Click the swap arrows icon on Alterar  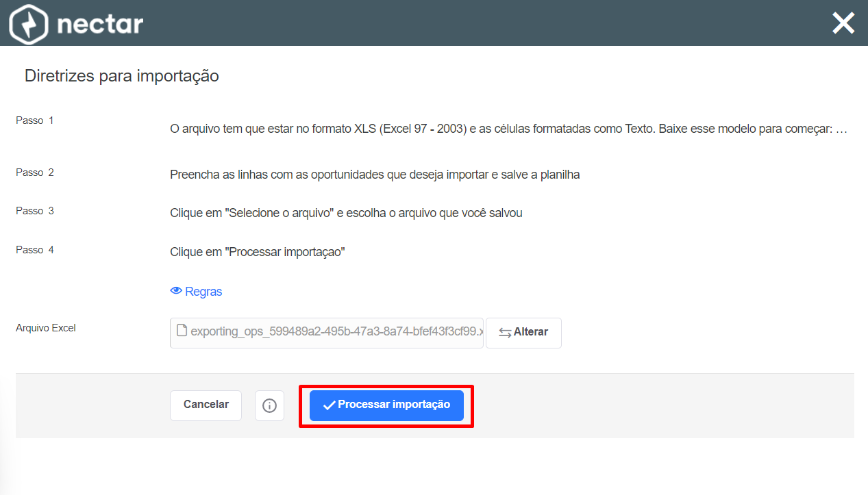(x=505, y=332)
